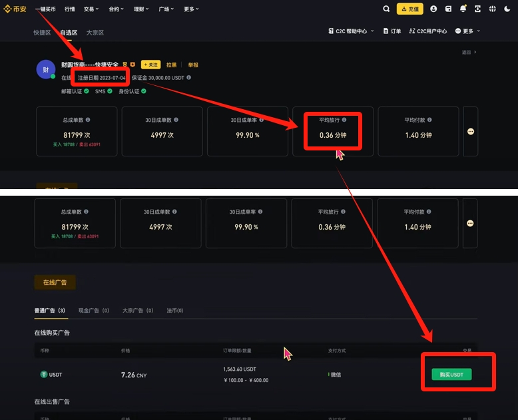Expand the 合约 futures dropdown

116,9
